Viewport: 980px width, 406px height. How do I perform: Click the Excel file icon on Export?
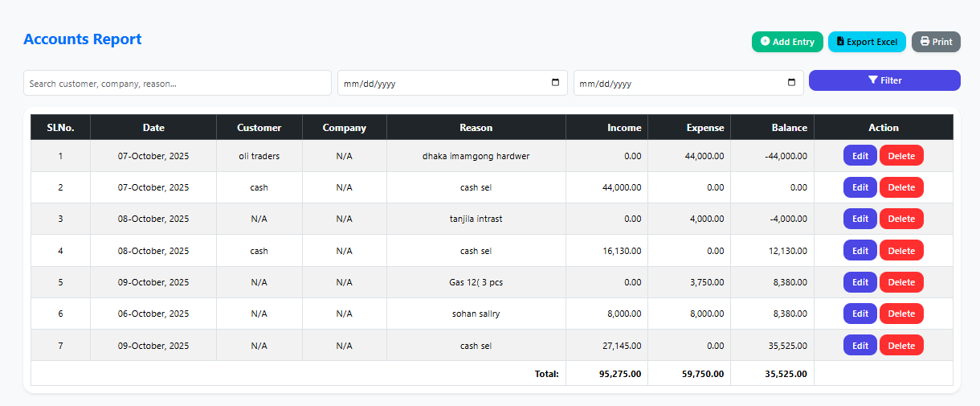tap(840, 42)
